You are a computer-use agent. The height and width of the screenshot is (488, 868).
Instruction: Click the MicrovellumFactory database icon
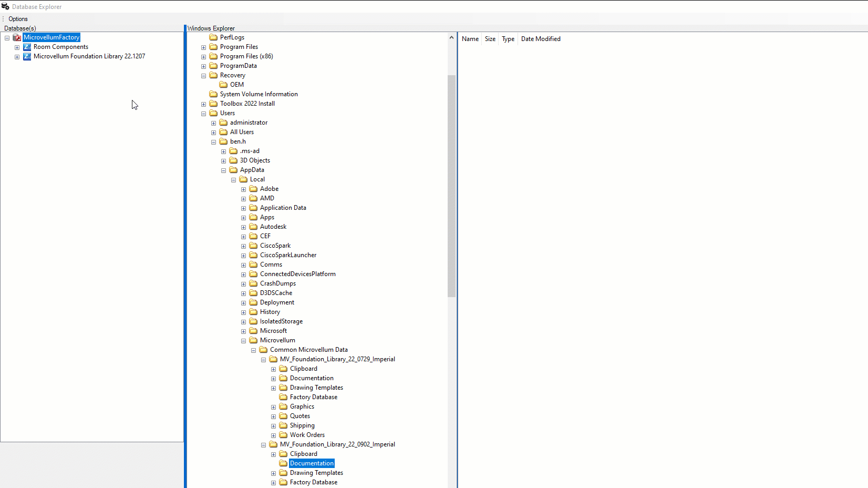click(x=17, y=37)
